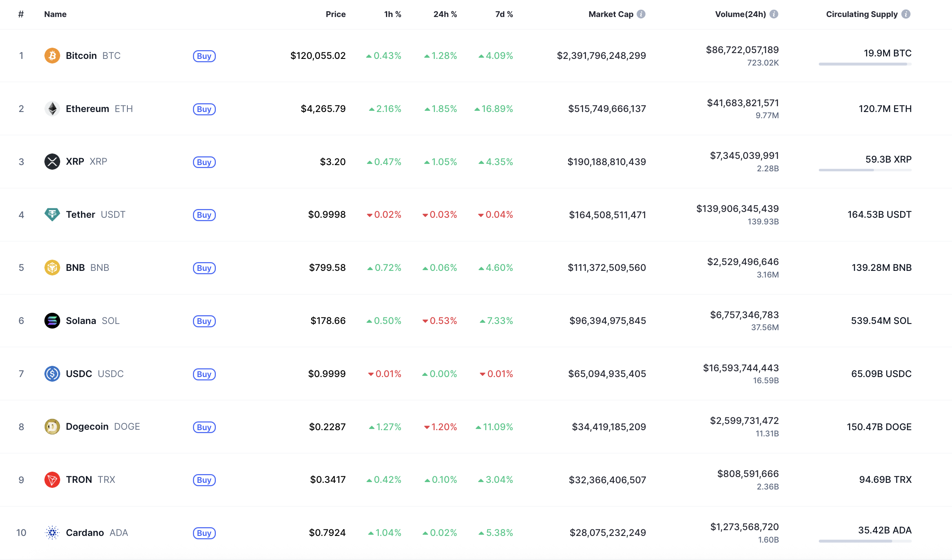Screen dimensions: 952x560
Task: Click the XRP logo icon
Action: (x=52, y=161)
